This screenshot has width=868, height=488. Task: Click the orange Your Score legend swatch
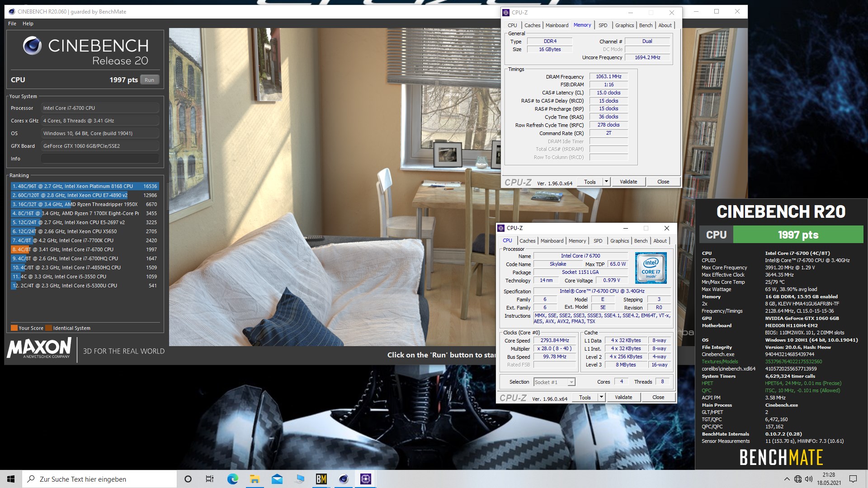(x=14, y=328)
